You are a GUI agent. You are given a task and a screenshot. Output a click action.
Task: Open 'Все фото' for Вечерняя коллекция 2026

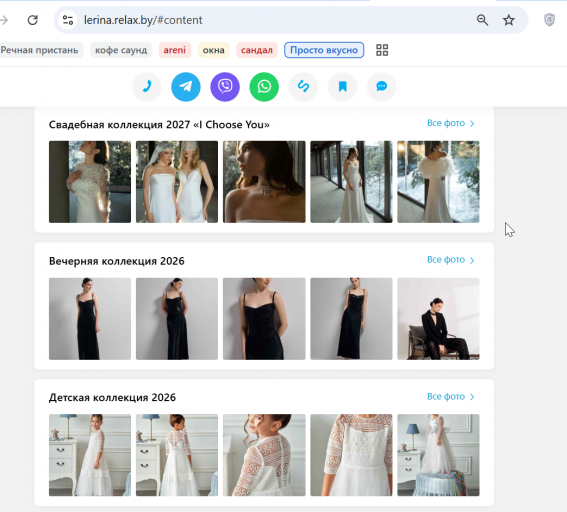pyautogui.click(x=451, y=260)
